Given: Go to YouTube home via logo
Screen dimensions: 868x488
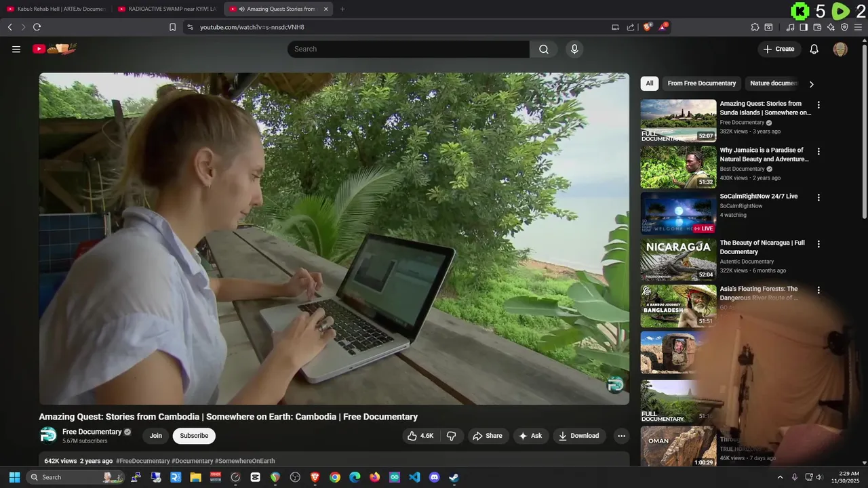Looking at the screenshot, I should point(55,49).
